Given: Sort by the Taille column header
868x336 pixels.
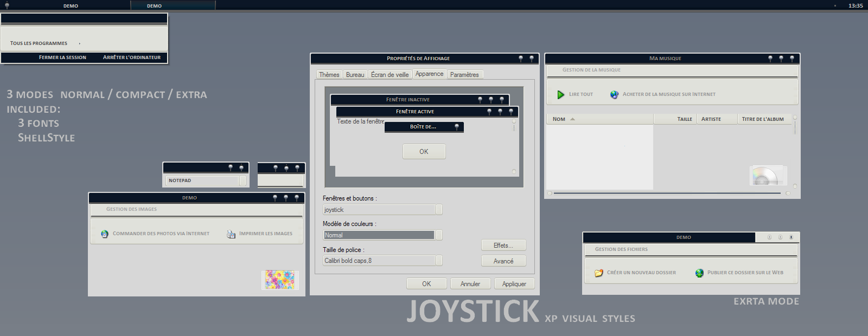Looking at the screenshot, I should (676, 119).
